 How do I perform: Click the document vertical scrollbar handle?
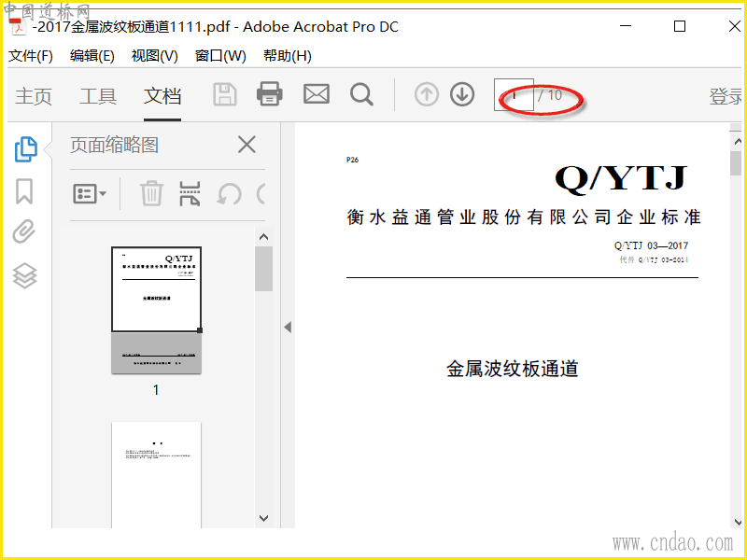click(x=736, y=163)
